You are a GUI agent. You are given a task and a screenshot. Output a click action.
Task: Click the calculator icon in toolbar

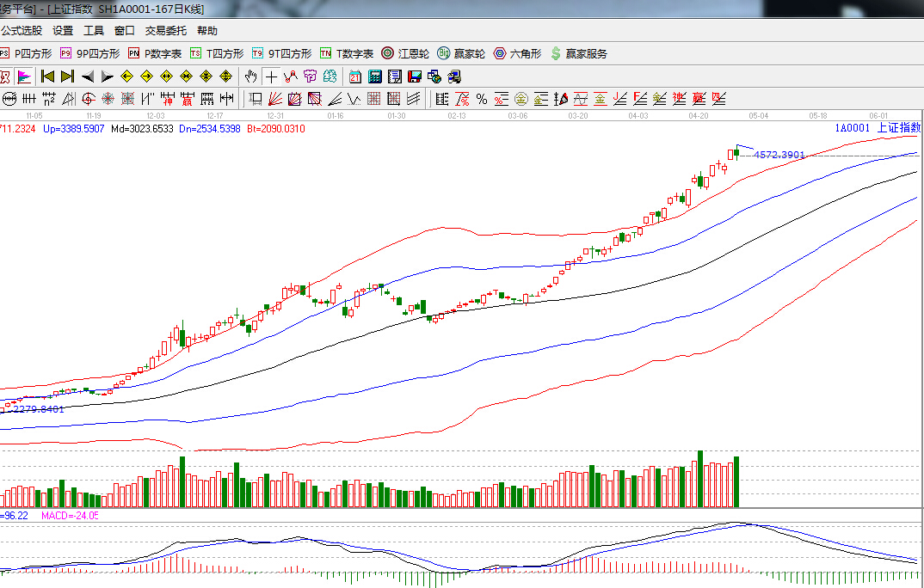coord(374,77)
